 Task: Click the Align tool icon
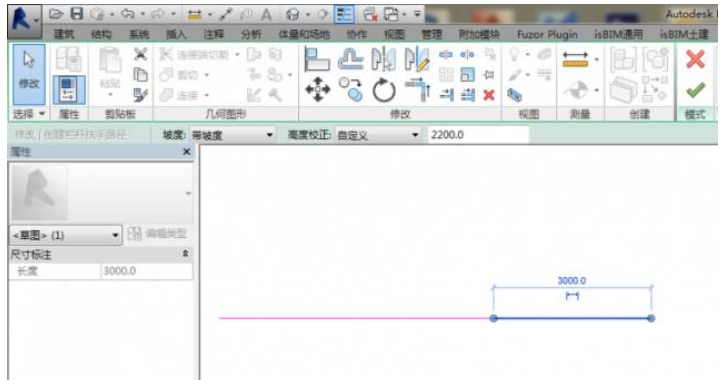[317, 59]
